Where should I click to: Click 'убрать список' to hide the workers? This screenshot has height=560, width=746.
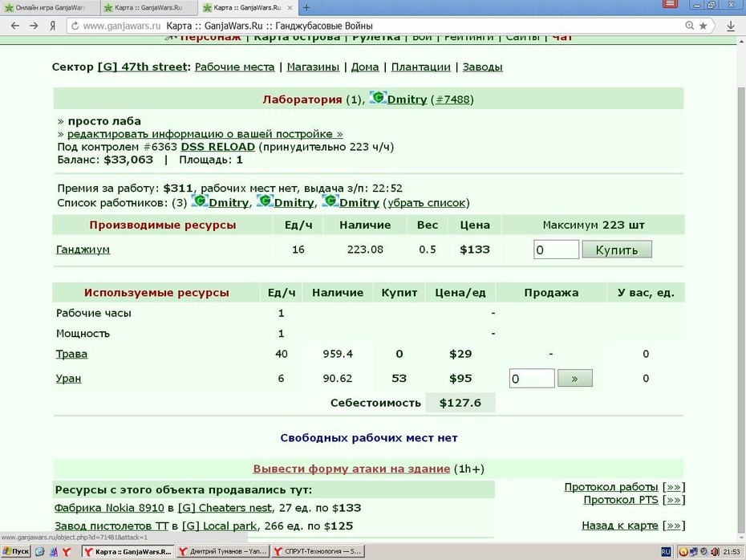(x=426, y=203)
